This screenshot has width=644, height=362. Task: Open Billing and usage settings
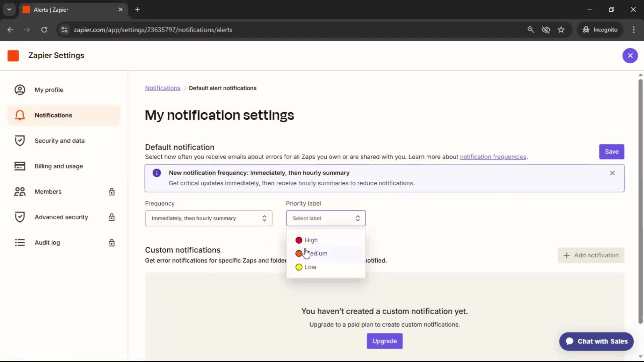[x=64, y=166]
